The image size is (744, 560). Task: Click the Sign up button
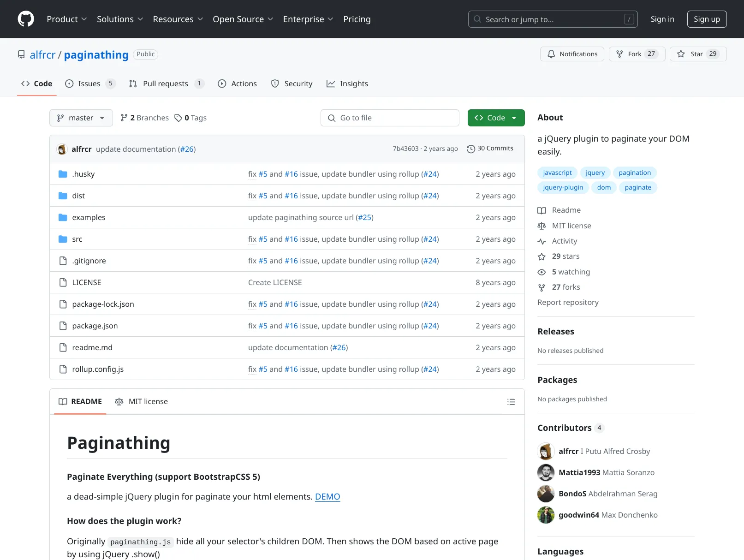[707, 19]
